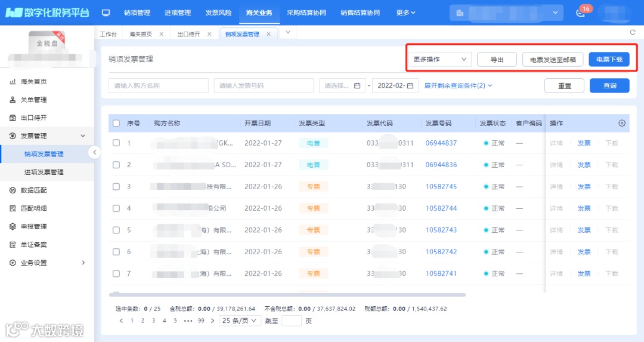
Task: Click the refresh icon at far right of tab bar
Action: tap(633, 32)
